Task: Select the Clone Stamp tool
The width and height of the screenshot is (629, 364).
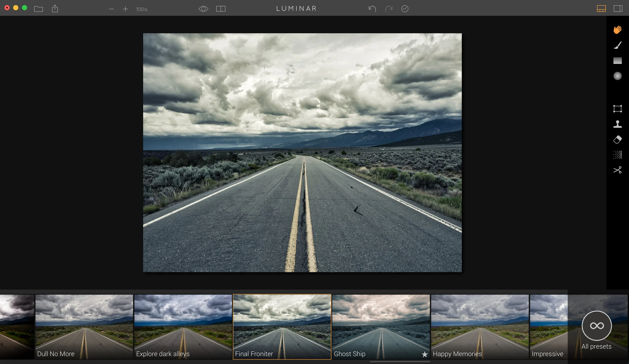Action: [x=617, y=124]
